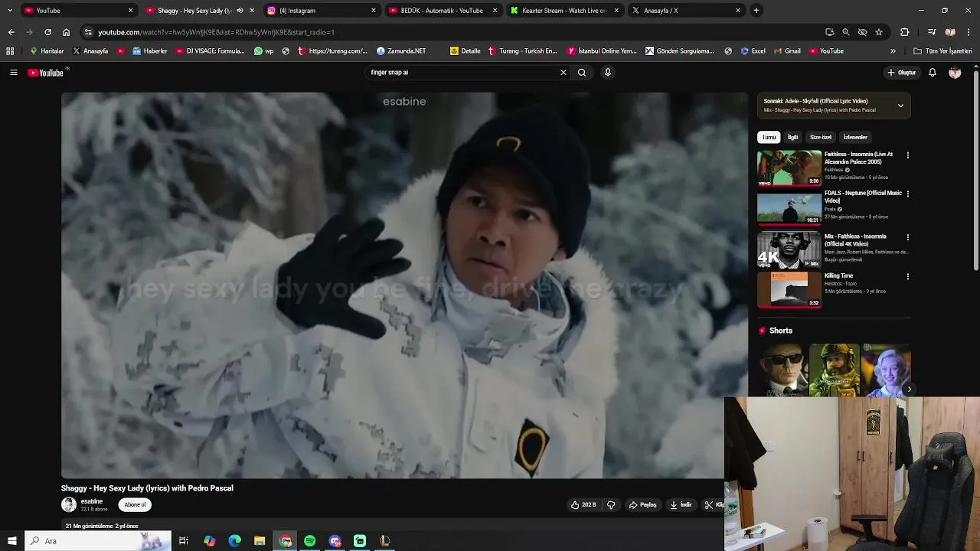Open the Gmail bookmark
The width and height of the screenshot is (980, 551).
[x=787, y=51]
